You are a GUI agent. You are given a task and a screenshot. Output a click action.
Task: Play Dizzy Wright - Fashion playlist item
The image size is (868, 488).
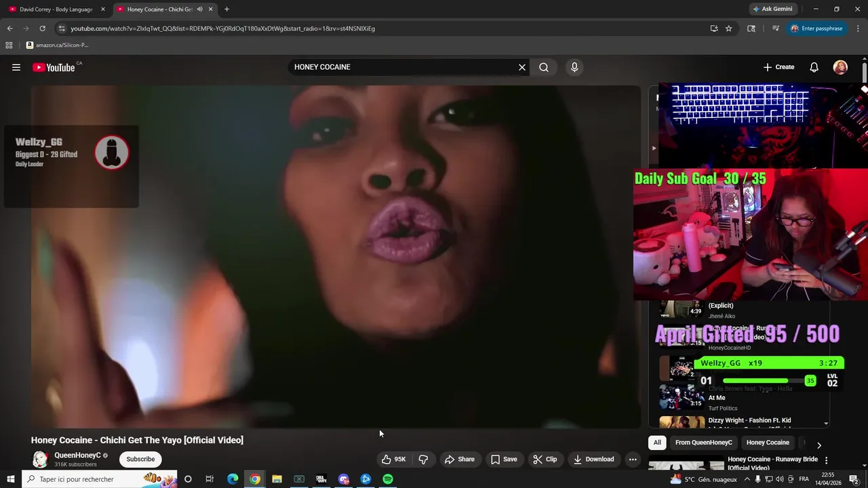click(x=743, y=422)
